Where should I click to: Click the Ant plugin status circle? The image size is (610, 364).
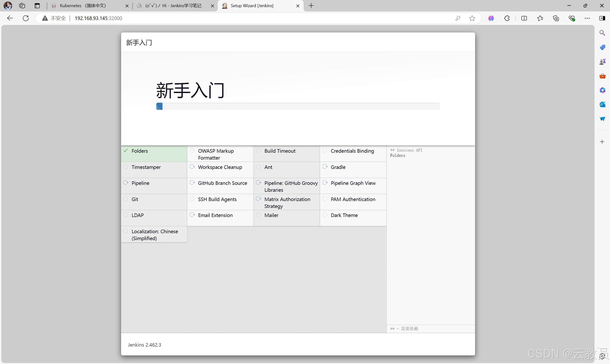click(x=258, y=167)
